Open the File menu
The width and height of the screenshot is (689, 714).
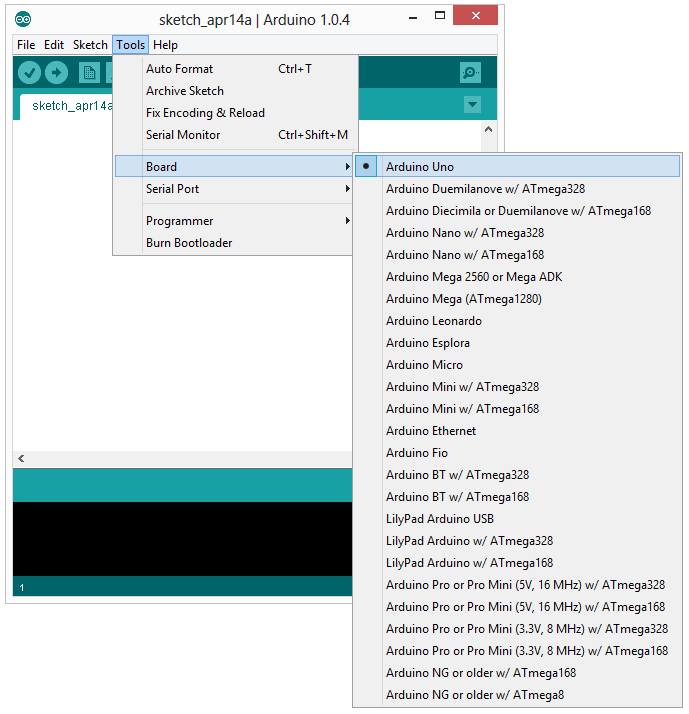click(x=26, y=45)
